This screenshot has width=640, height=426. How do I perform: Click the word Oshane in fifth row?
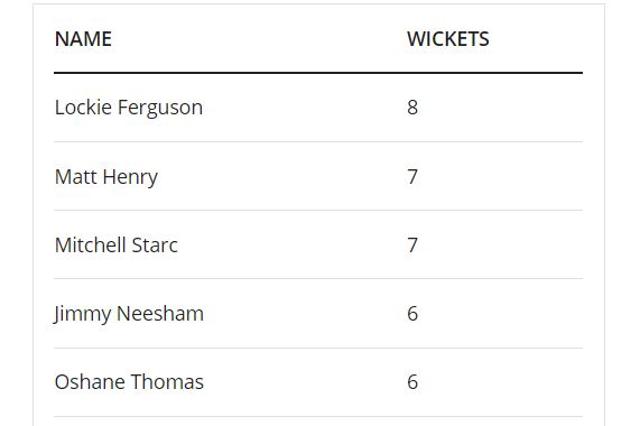click(x=90, y=382)
